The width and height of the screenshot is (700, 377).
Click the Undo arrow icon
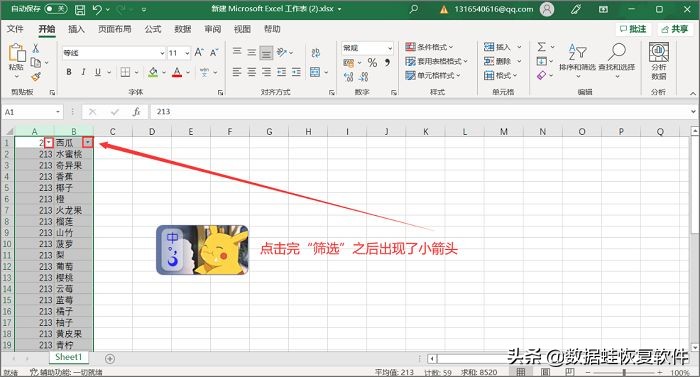click(x=97, y=9)
